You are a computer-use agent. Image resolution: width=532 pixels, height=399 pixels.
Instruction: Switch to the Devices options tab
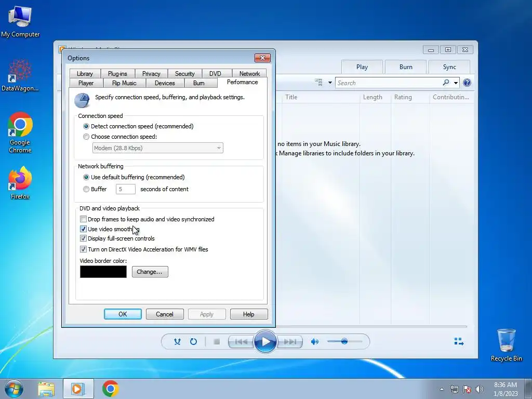(x=165, y=83)
